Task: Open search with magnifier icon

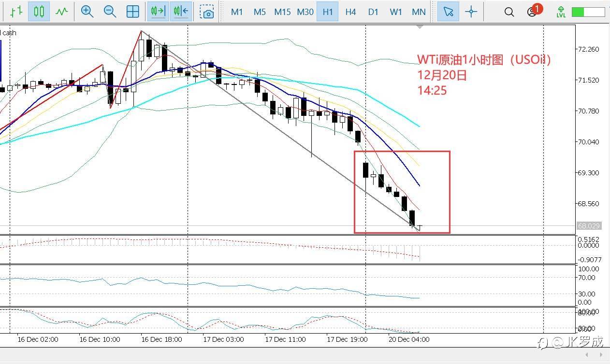Action: (x=509, y=12)
